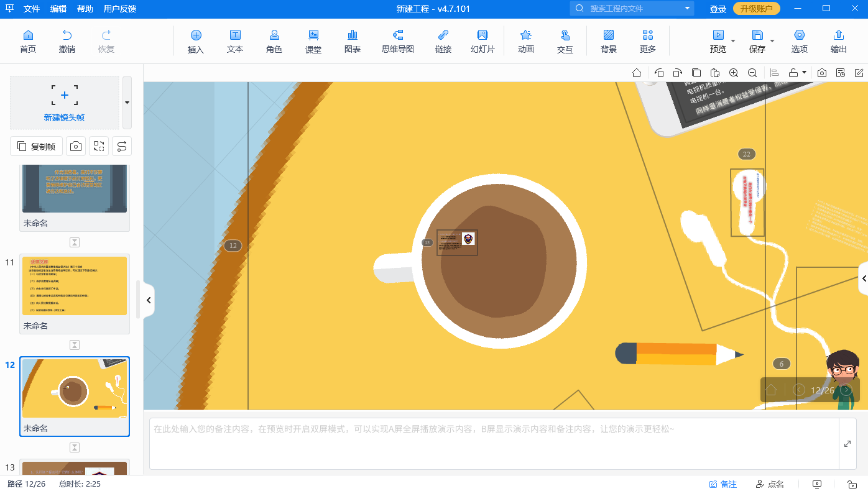Click rotate clockwise in canvas toolbar
This screenshot has width=868, height=491.
click(678, 73)
